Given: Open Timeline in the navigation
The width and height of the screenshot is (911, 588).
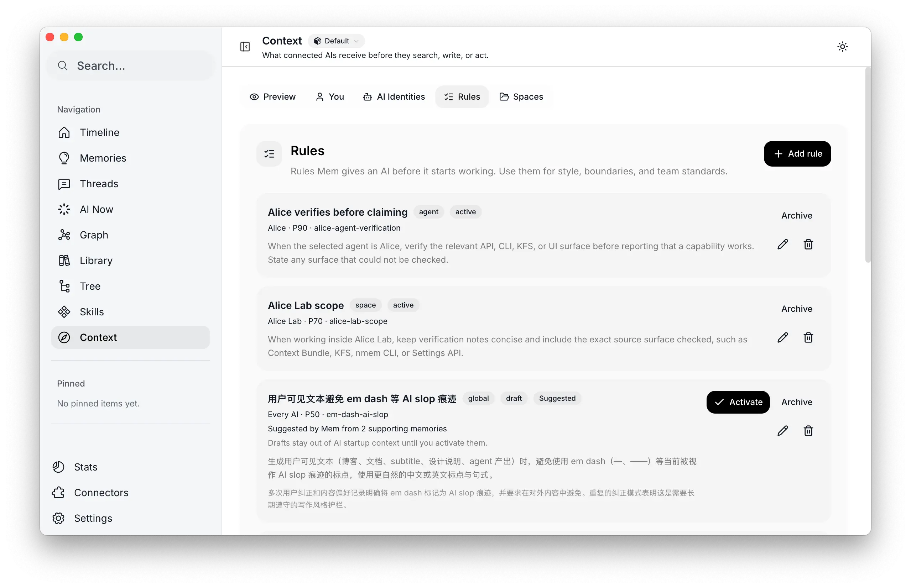Looking at the screenshot, I should [131, 132].
